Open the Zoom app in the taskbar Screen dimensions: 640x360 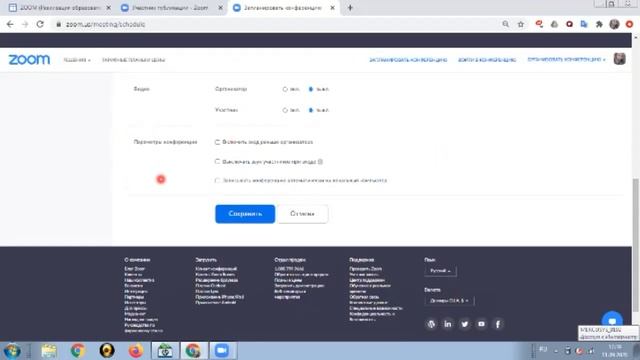click(x=222, y=351)
